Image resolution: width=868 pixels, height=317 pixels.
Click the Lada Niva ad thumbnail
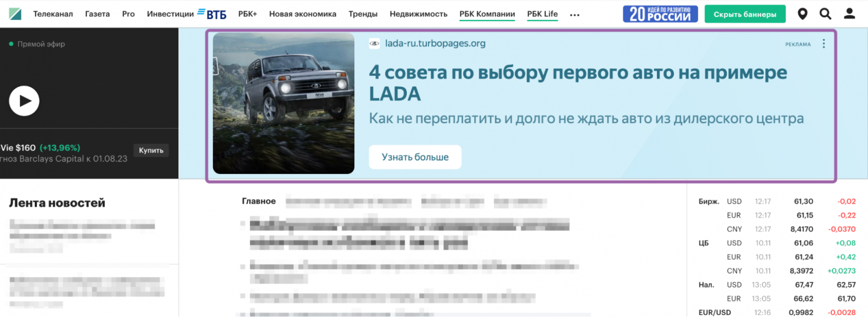(284, 103)
